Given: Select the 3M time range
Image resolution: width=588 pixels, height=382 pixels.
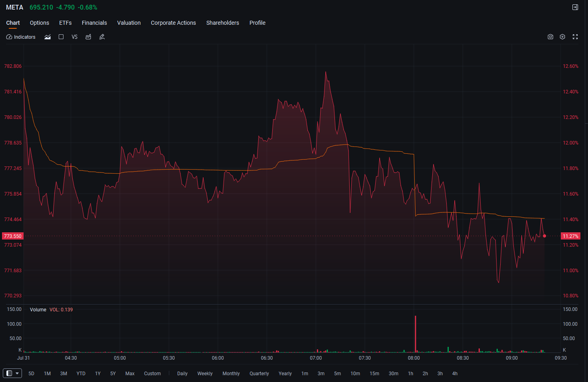Looking at the screenshot, I should pyautogui.click(x=63, y=374).
